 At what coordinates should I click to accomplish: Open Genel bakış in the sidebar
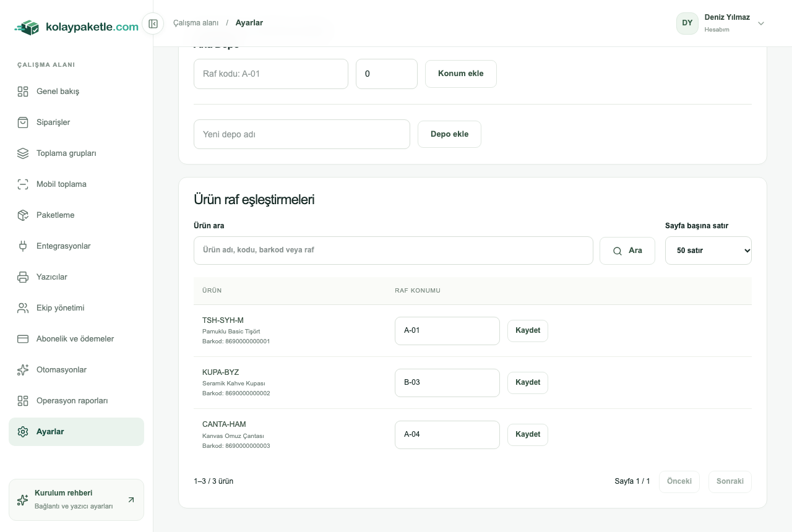click(x=76, y=92)
